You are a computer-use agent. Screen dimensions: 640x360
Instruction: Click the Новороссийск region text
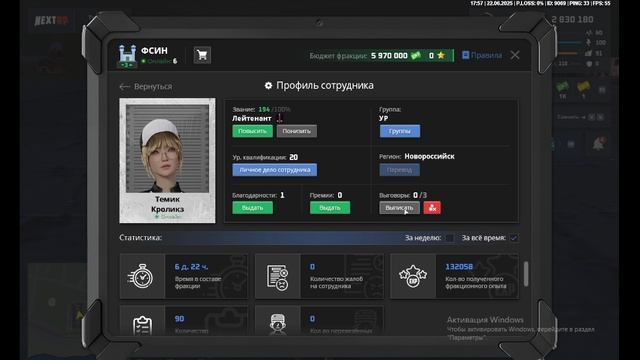pos(429,156)
